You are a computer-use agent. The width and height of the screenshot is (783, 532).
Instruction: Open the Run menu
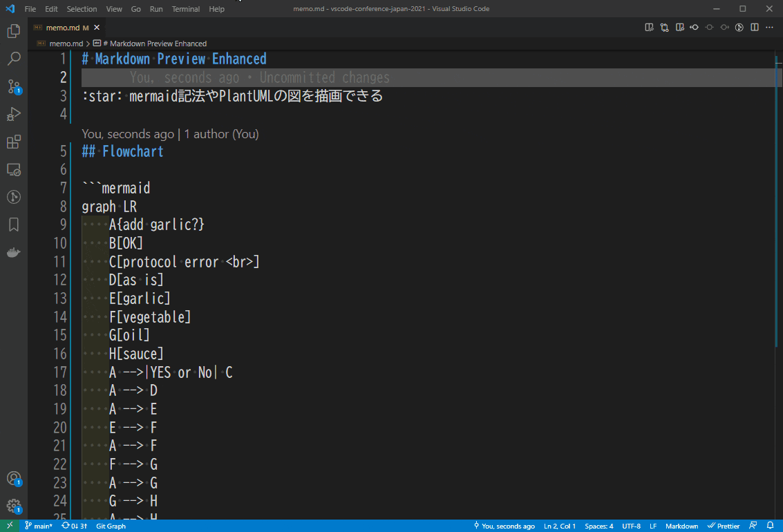point(156,9)
